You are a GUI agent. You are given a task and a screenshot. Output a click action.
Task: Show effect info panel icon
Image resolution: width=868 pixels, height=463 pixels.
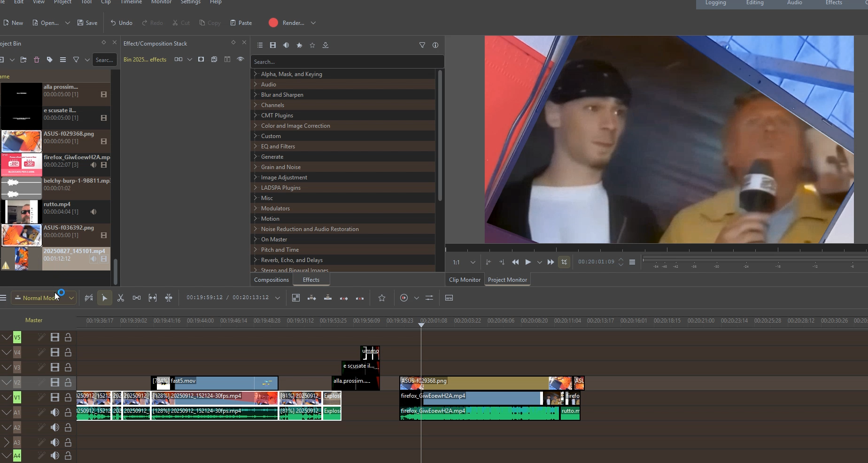435,45
